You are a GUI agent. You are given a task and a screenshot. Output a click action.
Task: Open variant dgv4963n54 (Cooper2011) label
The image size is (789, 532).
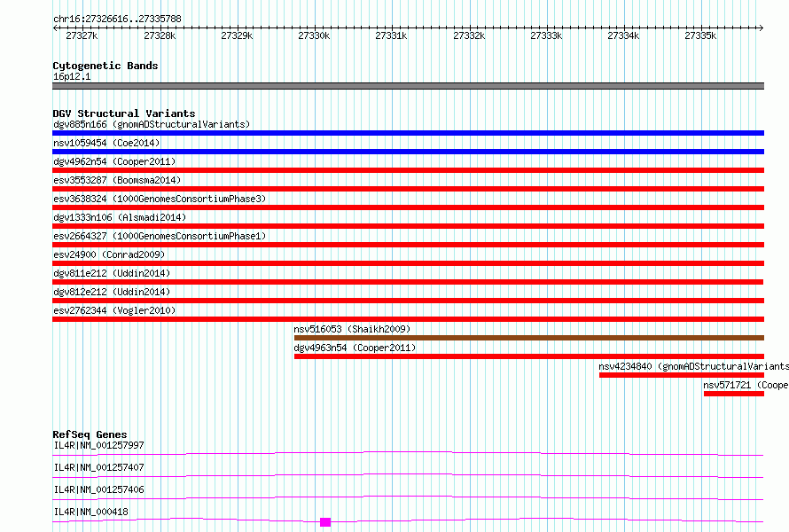(x=355, y=348)
